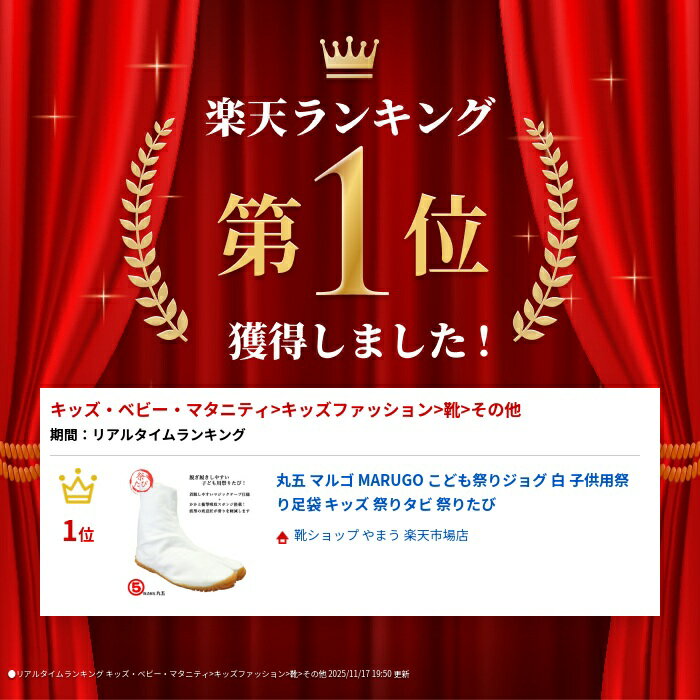
Task: Click the small gold crown above 1位
Action: 78,486
